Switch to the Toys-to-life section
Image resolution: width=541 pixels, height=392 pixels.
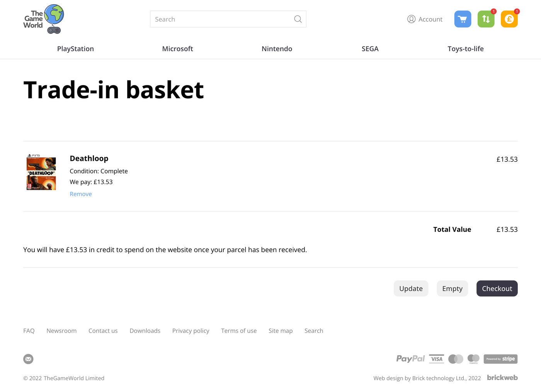pyautogui.click(x=466, y=49)
